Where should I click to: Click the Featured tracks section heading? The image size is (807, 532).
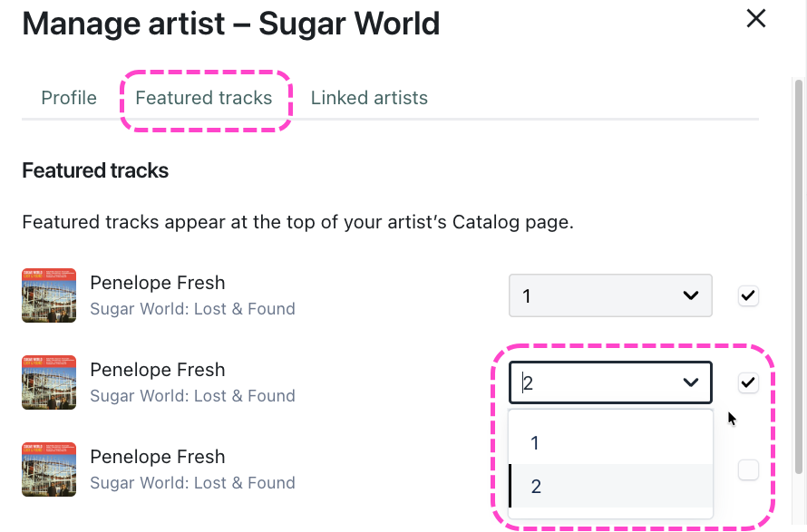pyautogui.click(x=95, y=170)
